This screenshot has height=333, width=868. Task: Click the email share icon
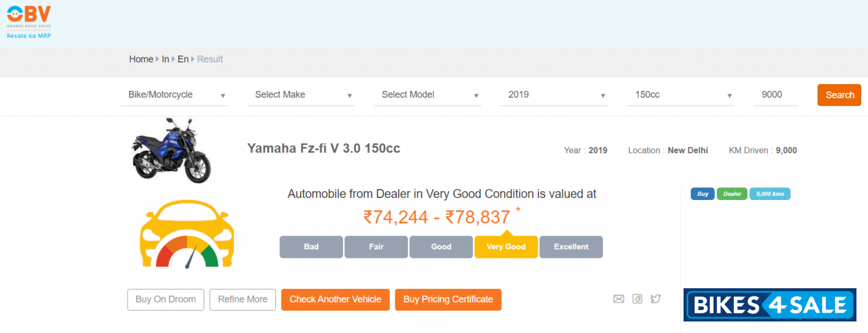tap(618, 299)
